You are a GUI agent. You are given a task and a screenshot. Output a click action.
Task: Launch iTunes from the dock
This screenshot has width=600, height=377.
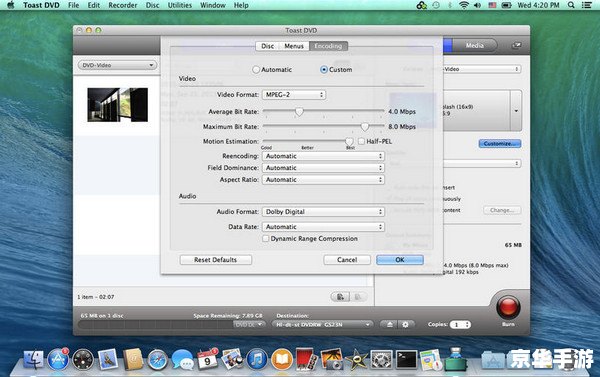pos(257,360)
